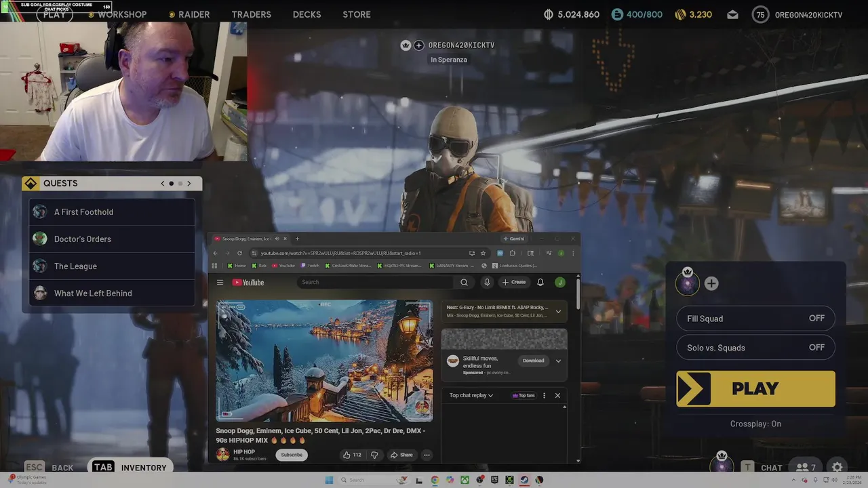
Task: Bookmark this page with the star icon
Action: (x=483, y=253)
